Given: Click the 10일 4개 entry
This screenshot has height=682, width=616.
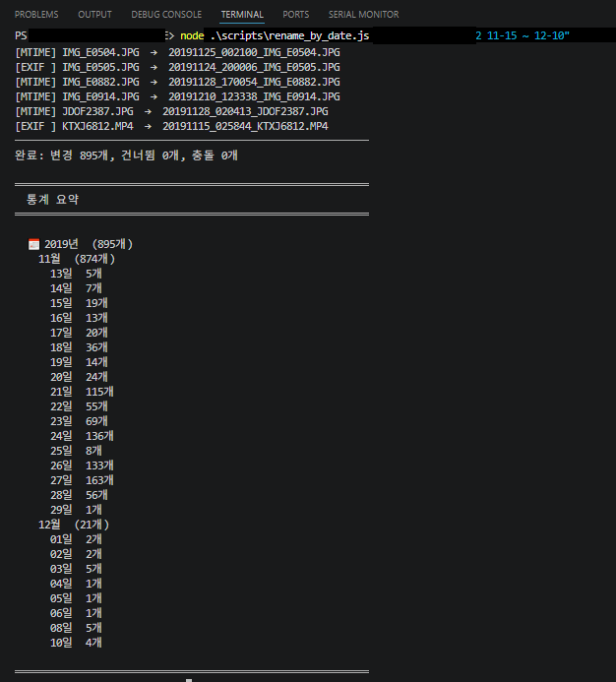Looking at the screenshot, I should click(x=76, y=643).
